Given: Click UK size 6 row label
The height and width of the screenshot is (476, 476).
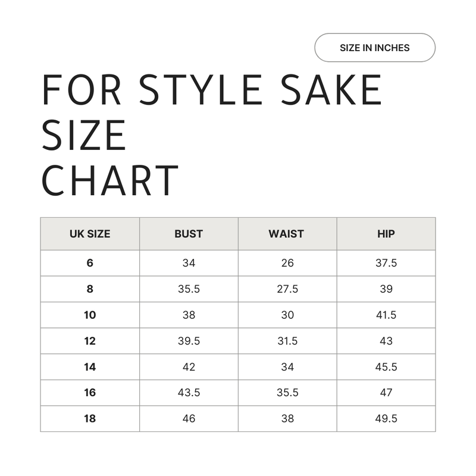Looking at the screenshot, I should click(90, 263).
